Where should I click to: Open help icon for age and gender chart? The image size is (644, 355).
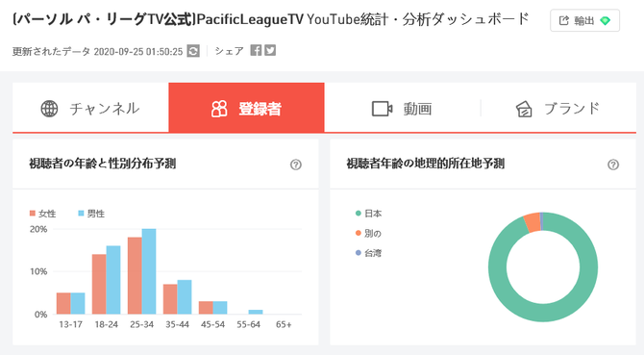[x=296, y=165]
